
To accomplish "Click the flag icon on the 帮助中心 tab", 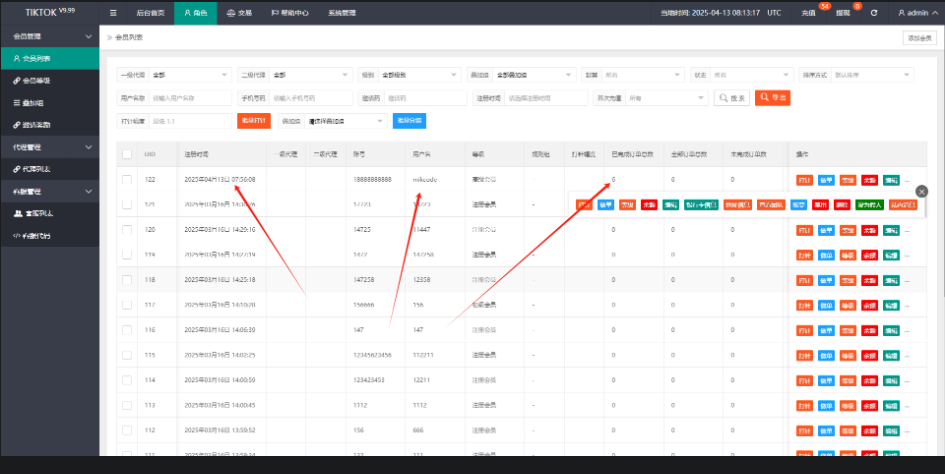I will coord(275,13).
